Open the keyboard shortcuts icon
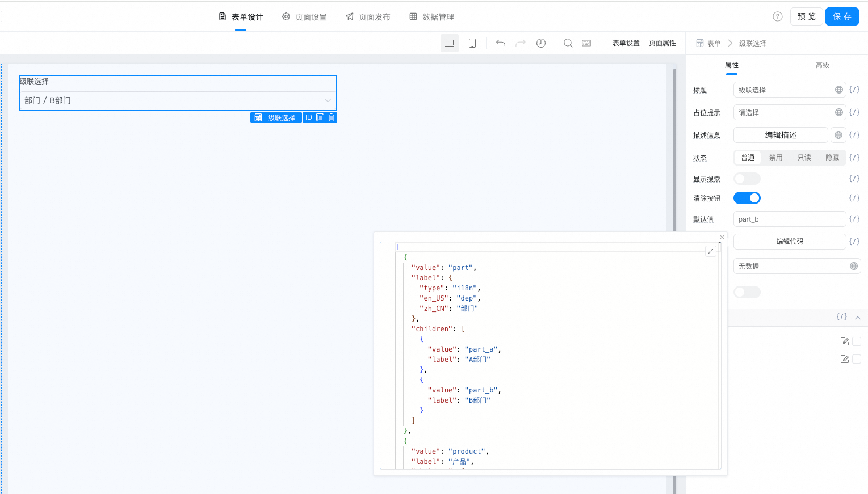868x494 pixels. (x=586, y=43)
